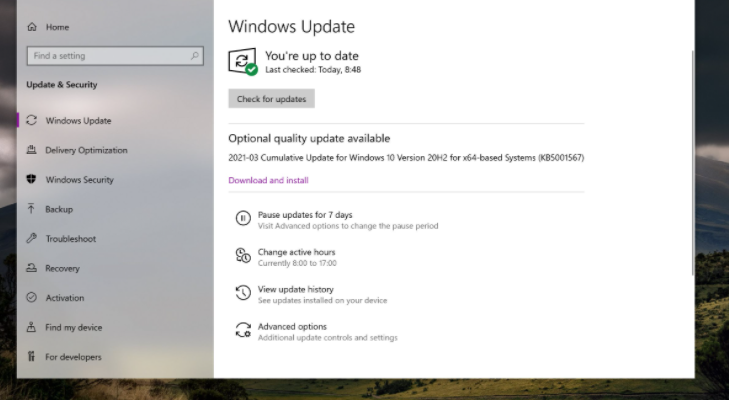
Task: Open Recovery settings
Action: tap(62, 268)
